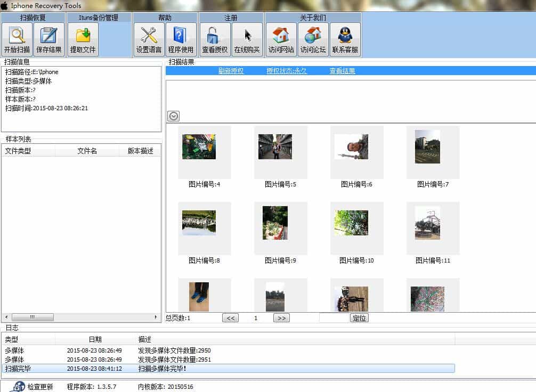Click the 授权状态:永久 link
536x392 pixels.
coord(287,71)
